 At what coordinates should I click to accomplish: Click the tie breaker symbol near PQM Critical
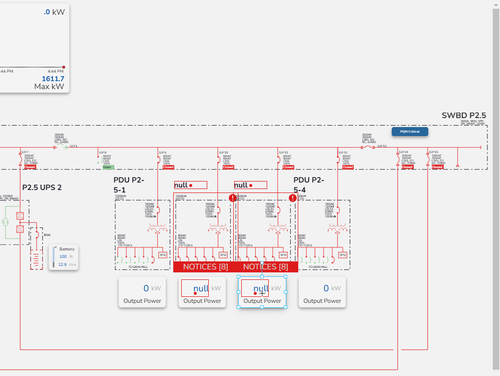[x=368, y=147]
